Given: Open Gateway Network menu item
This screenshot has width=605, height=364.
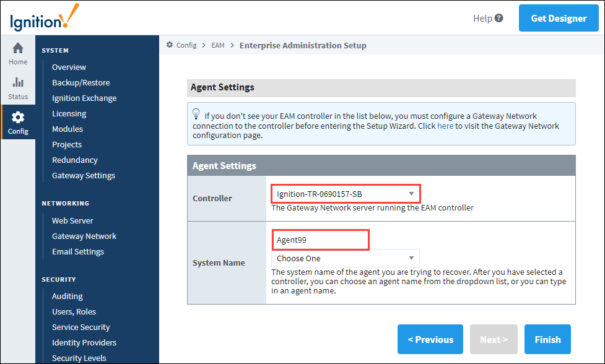Looking at the screenshot, I should tap(84, 236).
